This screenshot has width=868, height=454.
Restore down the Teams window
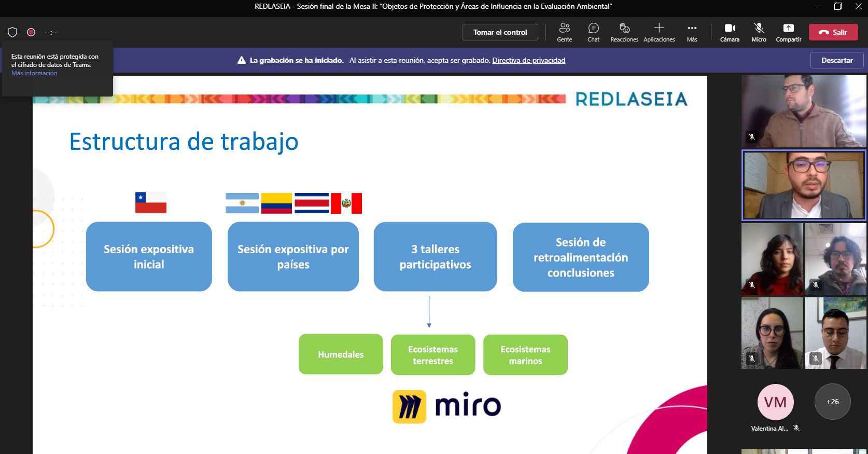[x=838, y=6]
